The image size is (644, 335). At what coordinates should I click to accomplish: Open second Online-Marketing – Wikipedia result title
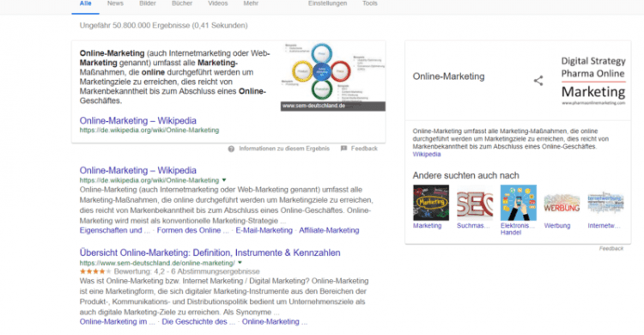click(138, 170)
